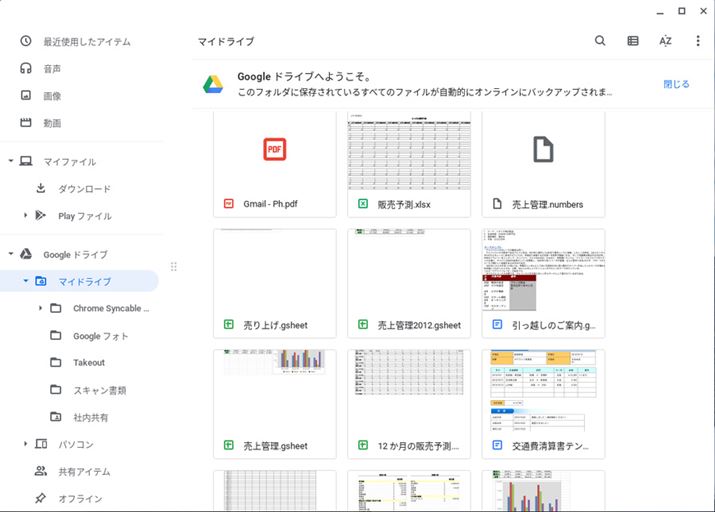The height and width of the screenshot is (512, 715).
Task: Open オフライン in the sidebar
Action: [x=80, y=499]
